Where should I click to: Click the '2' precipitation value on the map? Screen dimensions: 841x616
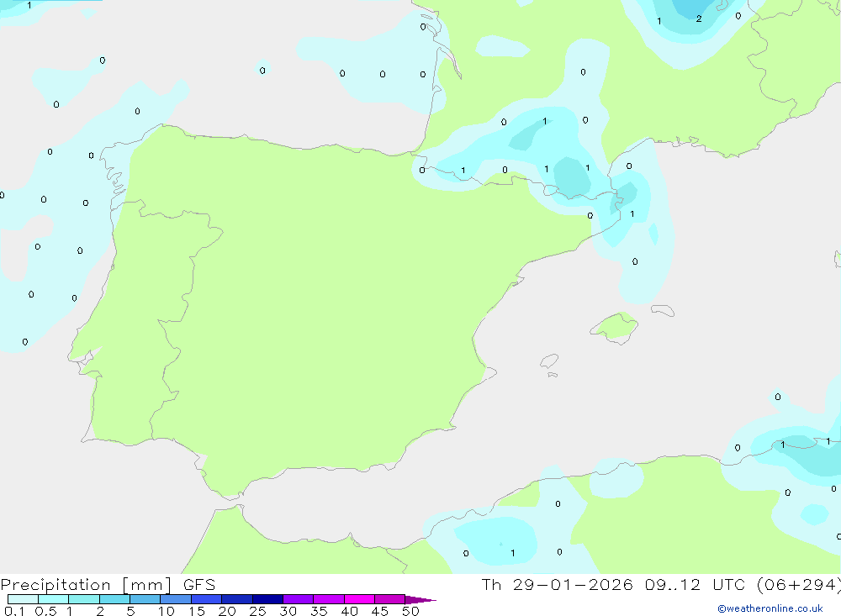coord(698,18)
